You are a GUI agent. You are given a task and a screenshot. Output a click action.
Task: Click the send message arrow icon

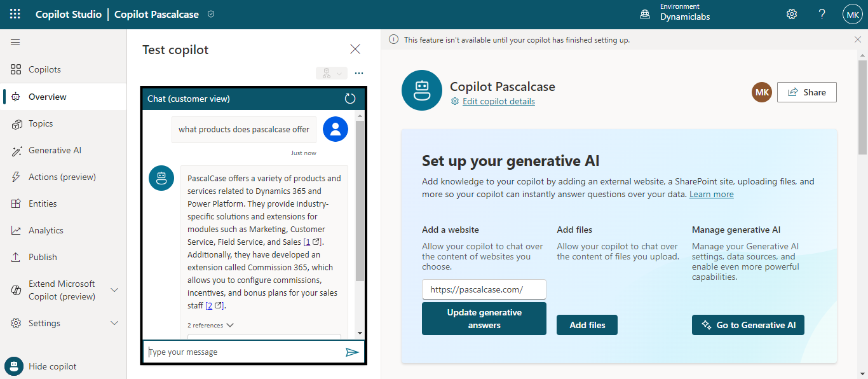pyautogui.click(x=352, y=352)
